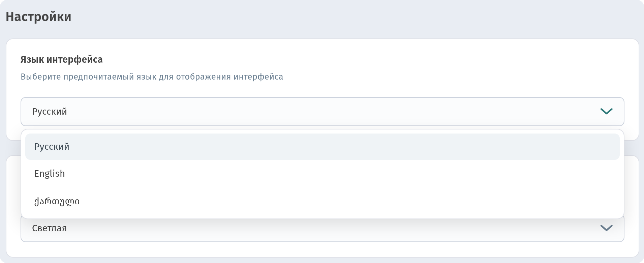Click empty space inside the English option row
The image size is (644, 263).
pos(337,173)
